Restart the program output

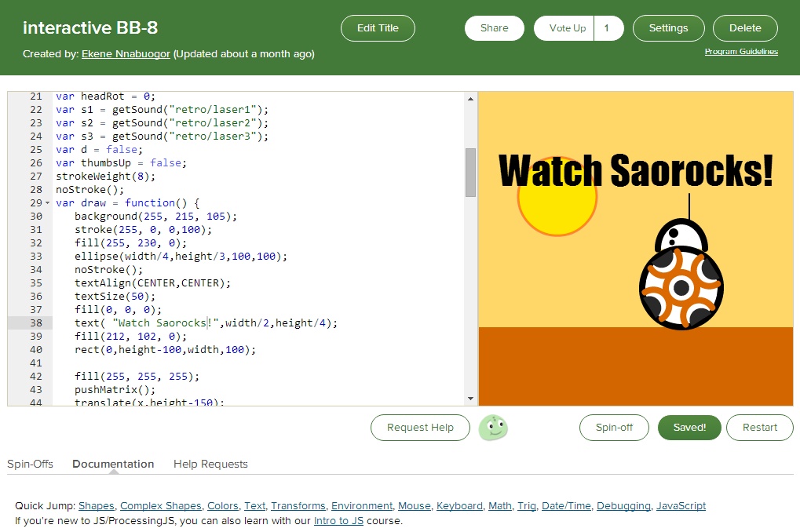pyautogui.click(x=760, y=428)
